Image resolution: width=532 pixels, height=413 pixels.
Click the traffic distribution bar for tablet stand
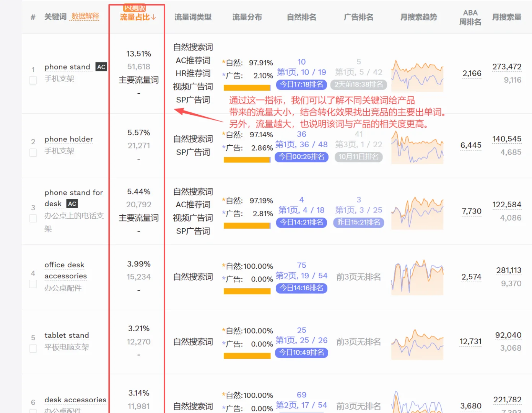coord(247,356)
